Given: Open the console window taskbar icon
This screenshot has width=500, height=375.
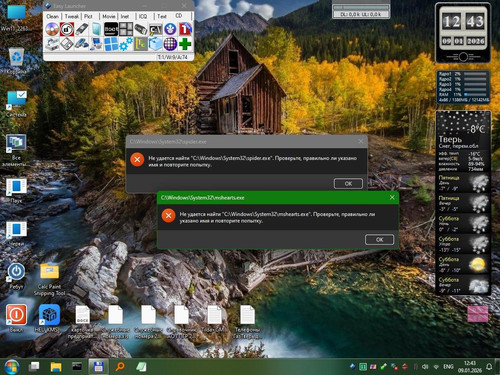Looking at the screenshot, I should tap(77, 367).
